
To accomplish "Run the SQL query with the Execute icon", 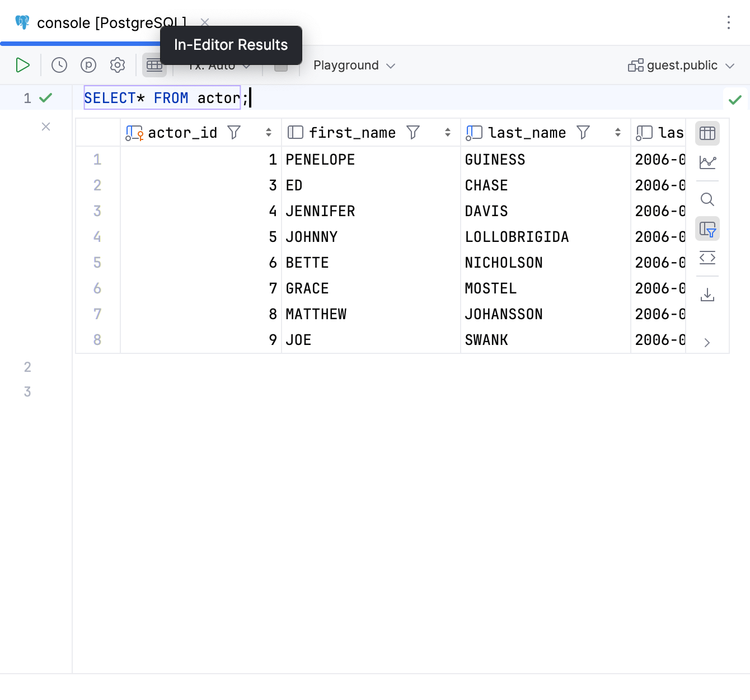I will 23,65.
